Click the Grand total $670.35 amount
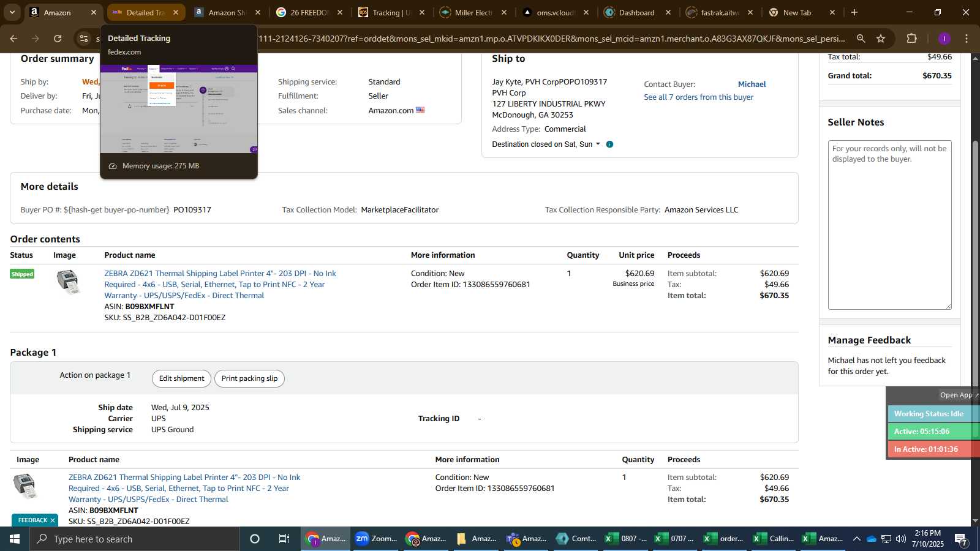This screenshot has width=980, height=551. [x=937, y=76]
